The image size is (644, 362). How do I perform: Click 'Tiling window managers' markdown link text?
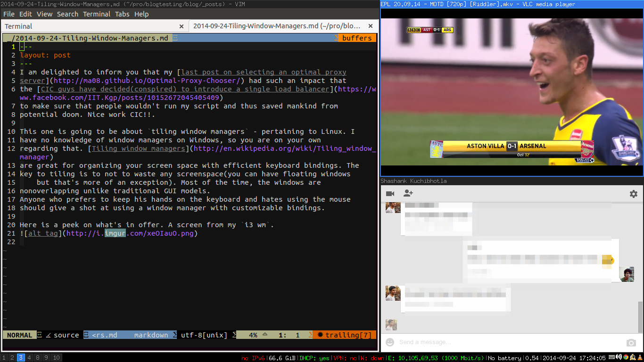click(x=138, y=148)
